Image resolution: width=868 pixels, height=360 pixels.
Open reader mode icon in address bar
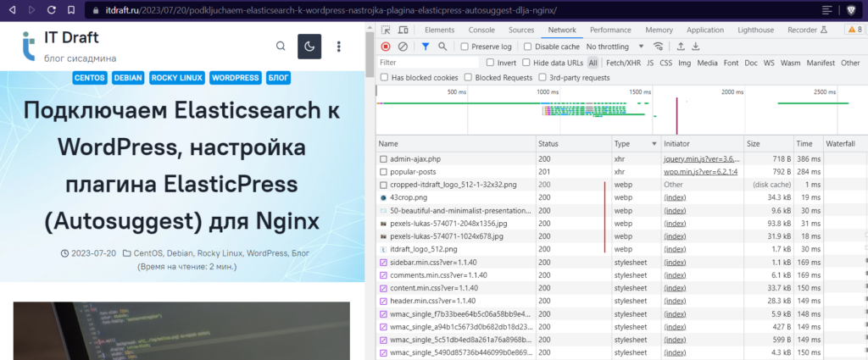pos(827,10)
